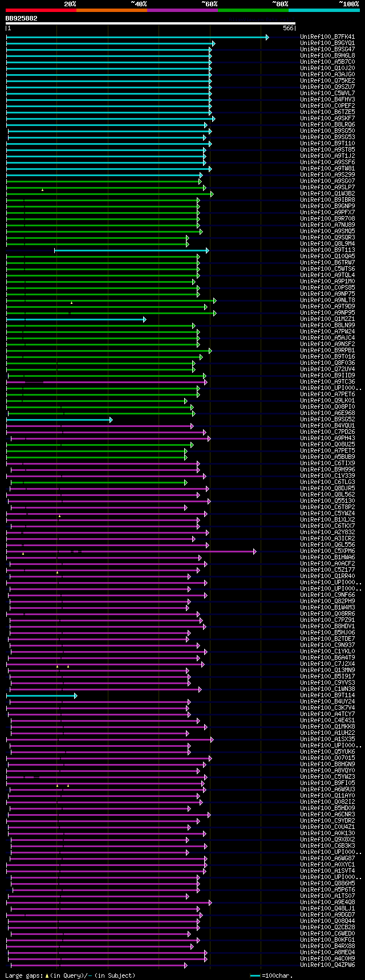This screenshot has width=365, height=980.
Task: Click the short cyan bar for UniRef100_B9T114
Action: [x=42, y=696]
